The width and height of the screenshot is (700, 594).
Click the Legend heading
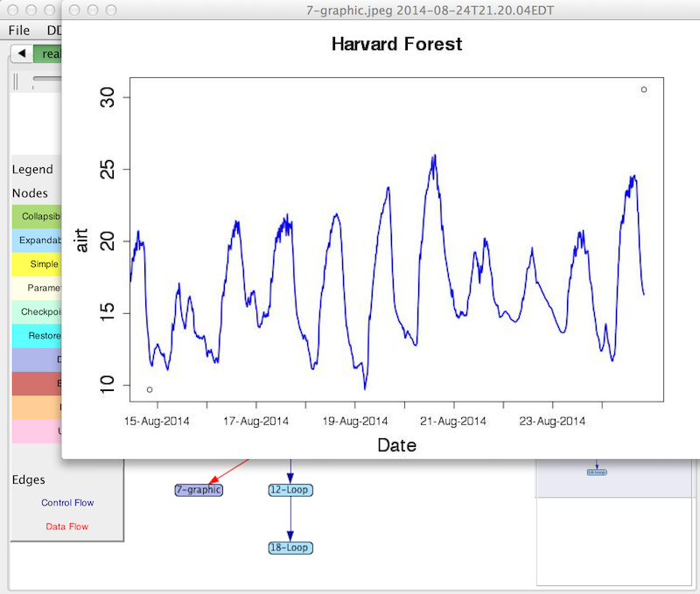click(x=32, y=170)
